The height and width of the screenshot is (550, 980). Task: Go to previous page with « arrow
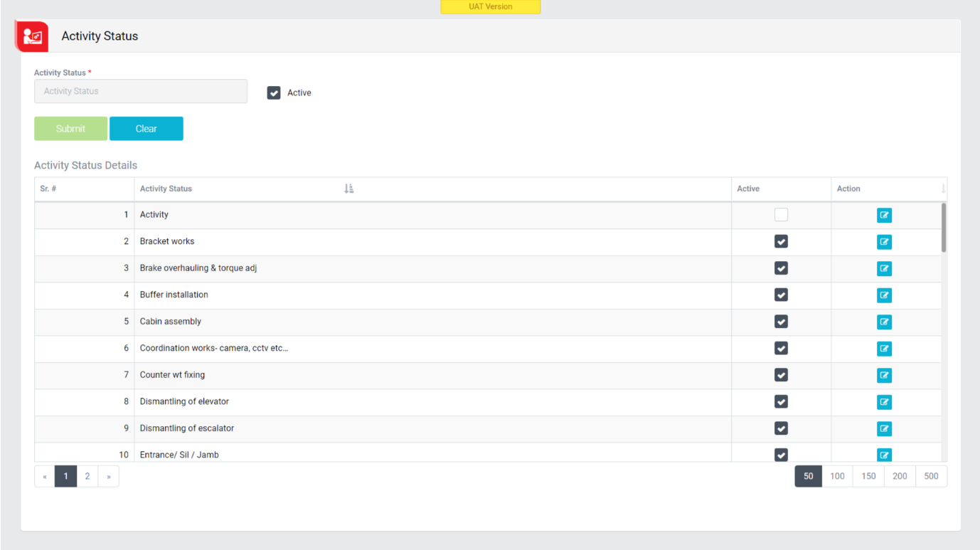pyautogui.click(x=45, y=476)
